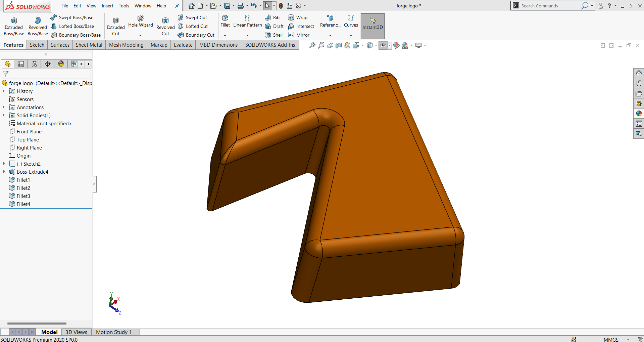The image size is (644, 342).
Task: Select Fillet4 in the feature tree
Action: point(23,204)
